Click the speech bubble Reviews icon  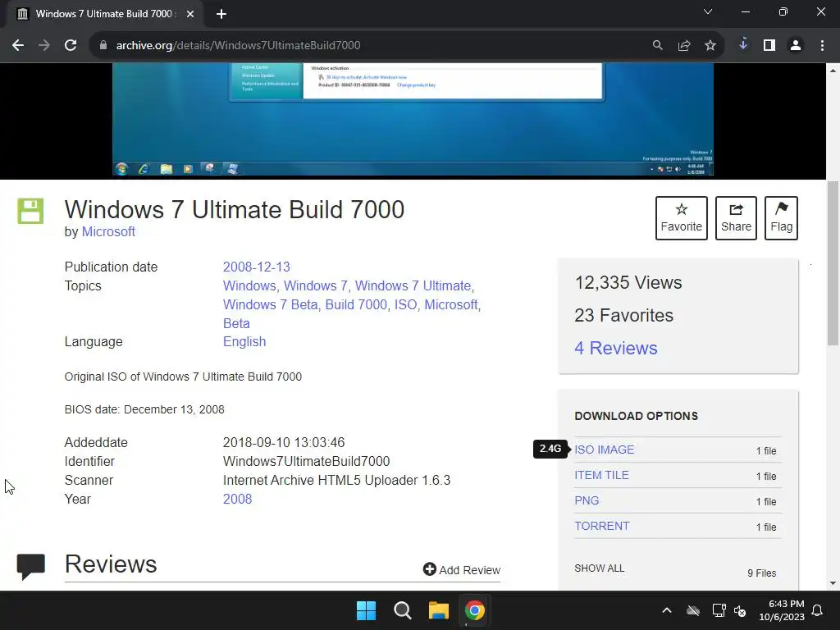click(x=30, y=567)
